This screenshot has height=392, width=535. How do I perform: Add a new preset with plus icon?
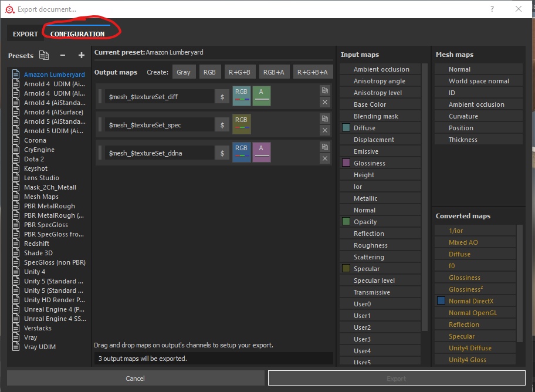pyautogui.click(x=81, y=55)
